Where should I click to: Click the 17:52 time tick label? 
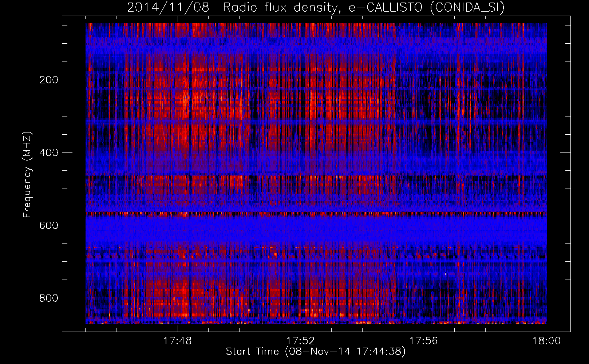click(301, 341)
